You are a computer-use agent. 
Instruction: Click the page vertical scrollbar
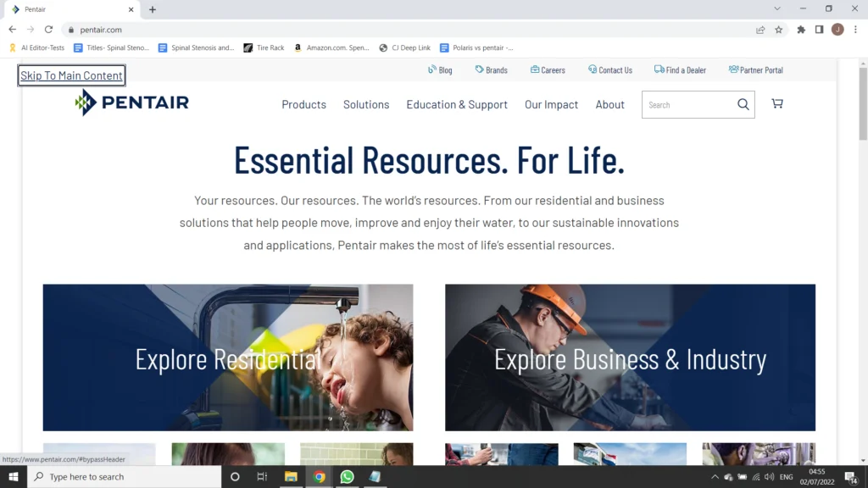pos(863,104)
